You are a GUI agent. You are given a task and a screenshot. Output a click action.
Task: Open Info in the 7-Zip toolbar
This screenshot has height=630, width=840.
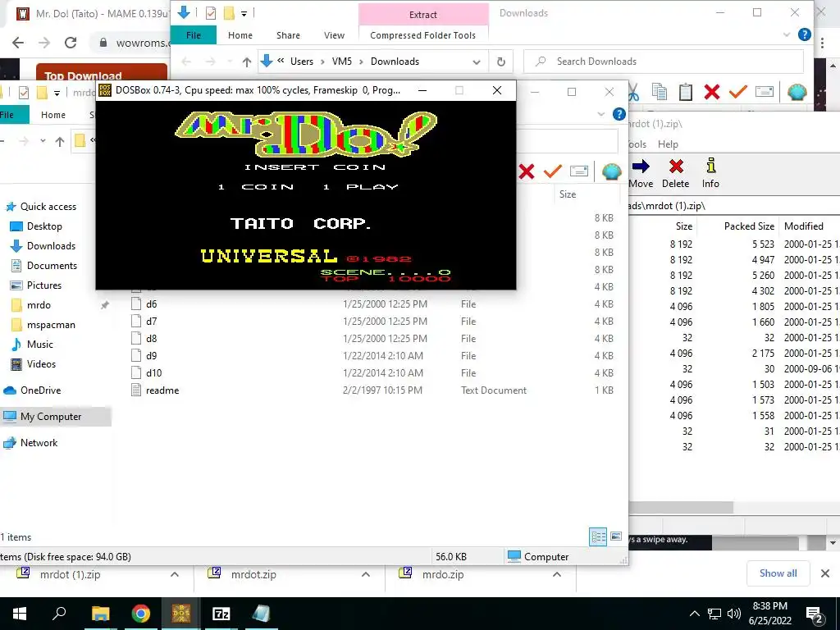coord(710,172)
